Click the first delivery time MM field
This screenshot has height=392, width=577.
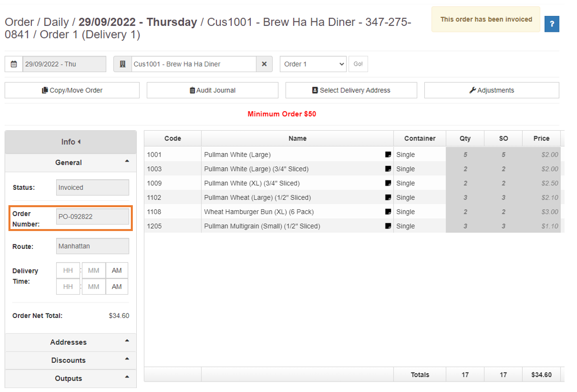pyautogui.click(x=94, y=270)
